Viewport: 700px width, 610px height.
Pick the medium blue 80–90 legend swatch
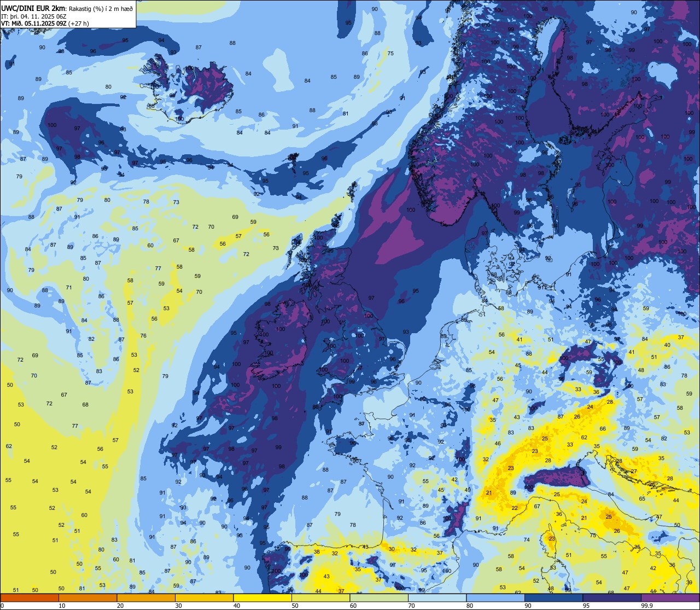pyautogui.click(x=495, y=597)
